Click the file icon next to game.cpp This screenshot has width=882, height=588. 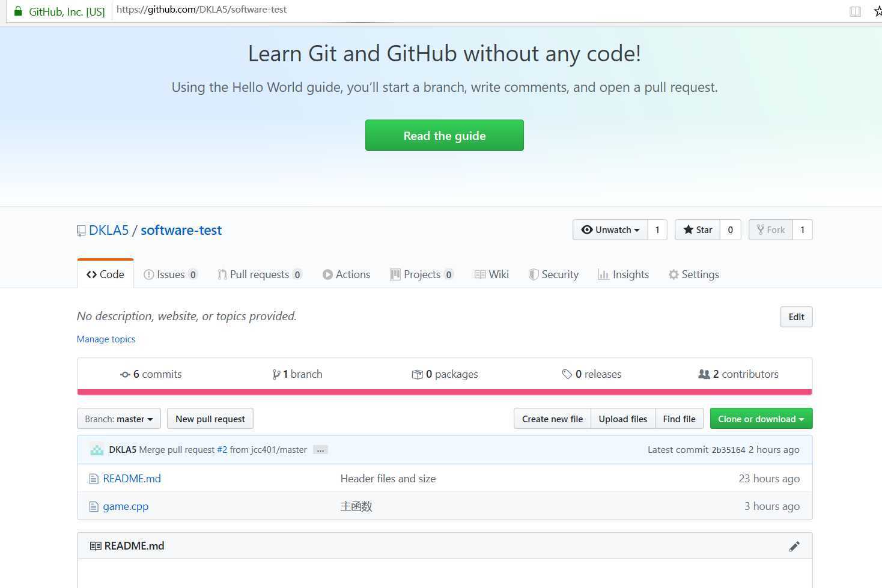[x=93, y=506]
